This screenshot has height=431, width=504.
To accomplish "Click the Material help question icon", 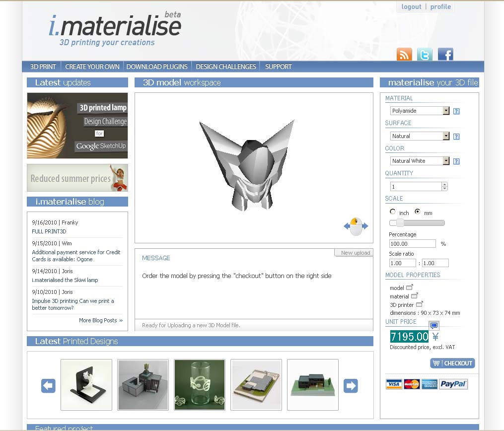I will click(456, 111).
